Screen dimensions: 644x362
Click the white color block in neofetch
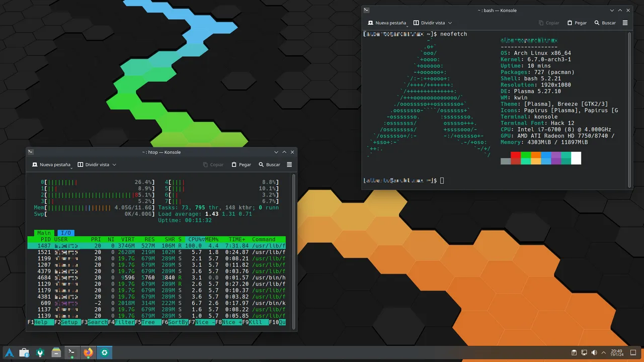pos(576,158)
